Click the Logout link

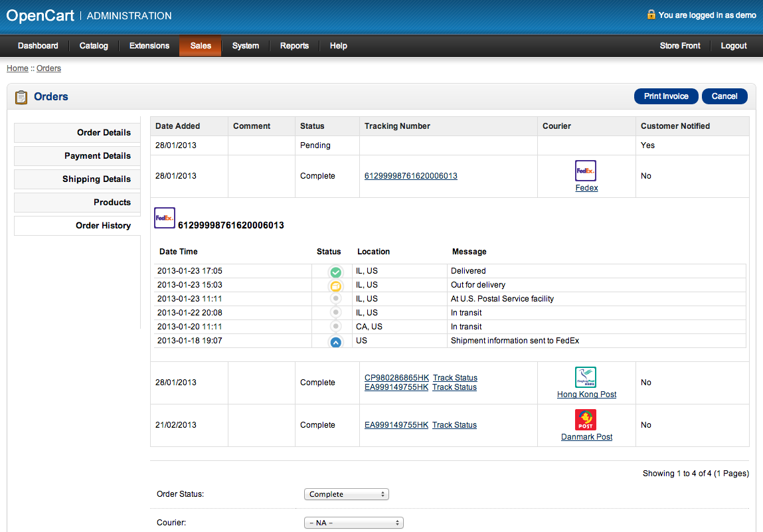(734, 46)
